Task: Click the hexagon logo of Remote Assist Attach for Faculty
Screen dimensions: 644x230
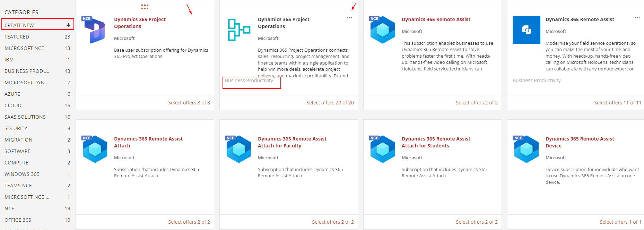Action: [239, 150]
